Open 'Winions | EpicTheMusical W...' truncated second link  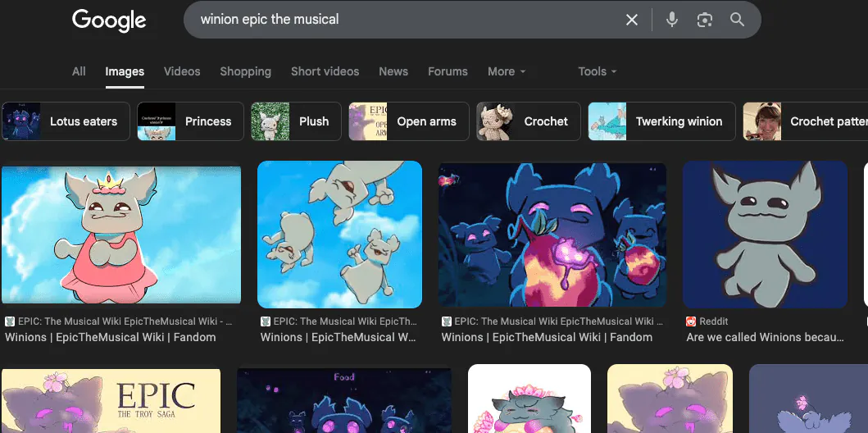tap(339, 337)
